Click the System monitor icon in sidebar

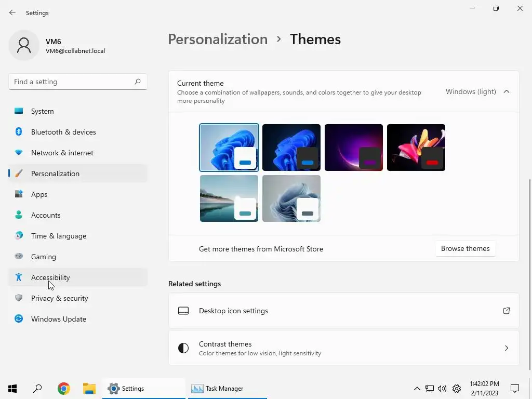tap(19, 111)
